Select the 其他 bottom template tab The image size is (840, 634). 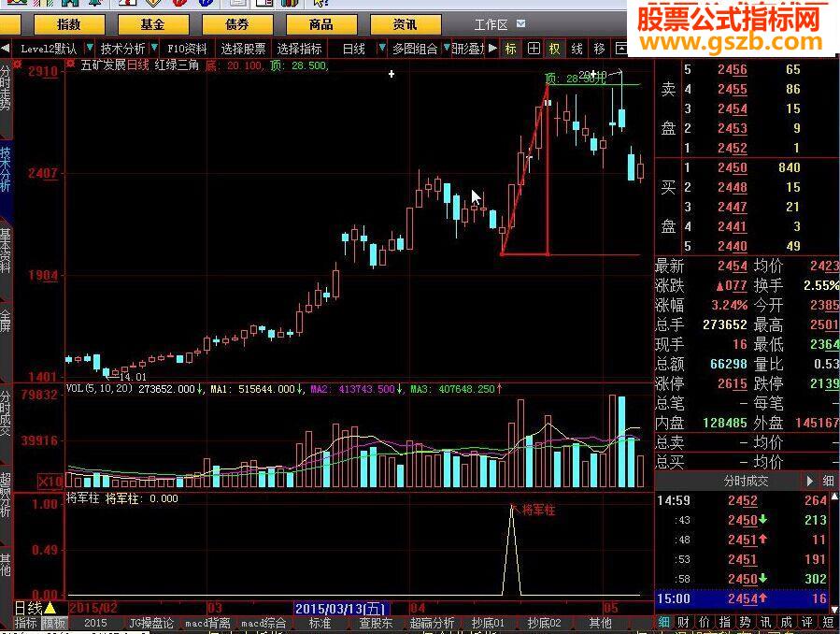click(600, 624)
